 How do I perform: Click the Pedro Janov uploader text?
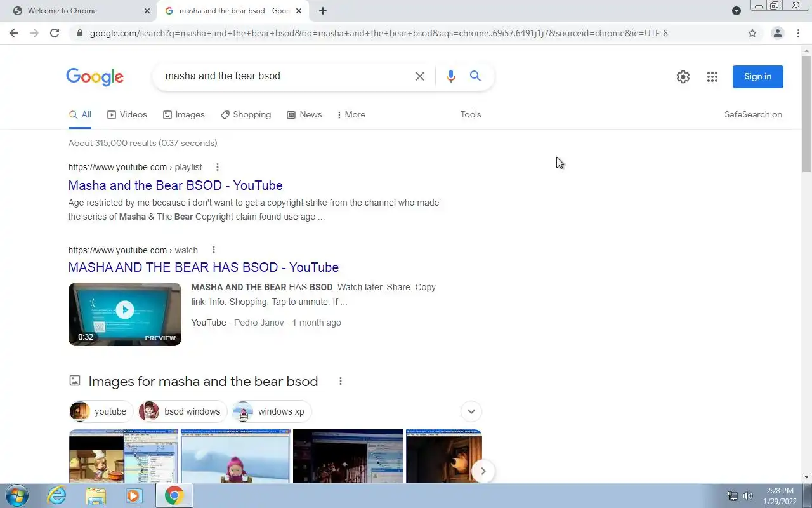pos(259,323)
